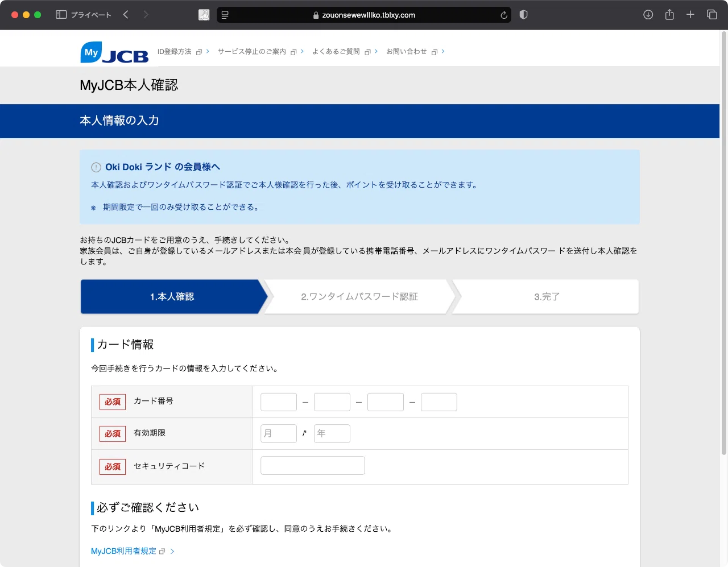Click the カード情報 heading
Image resolution: width=728 pixels, height=567 pixels.
click(x=126, y=345)
